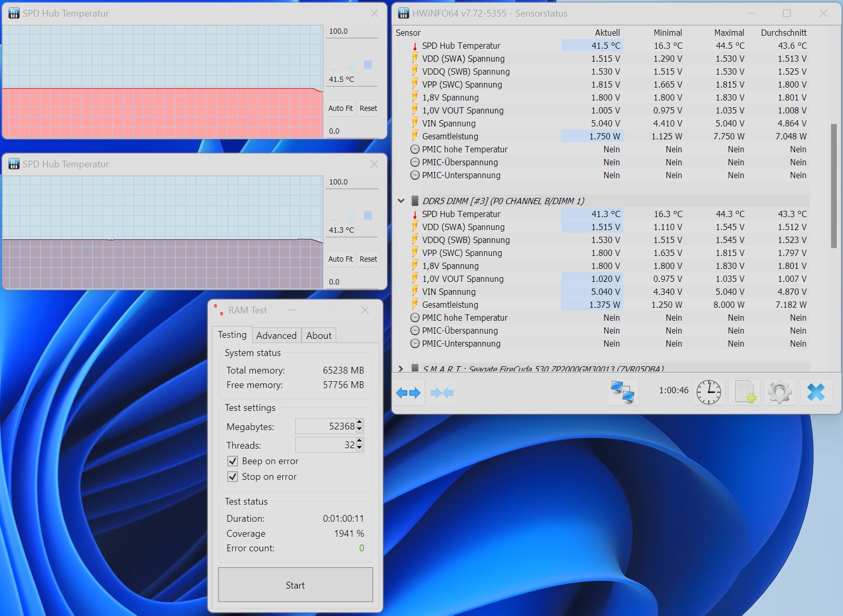Collapse the DDR5 DIMM [#3] sensor group
Viewport: 843px width, 616px height.
pos(401,200)
